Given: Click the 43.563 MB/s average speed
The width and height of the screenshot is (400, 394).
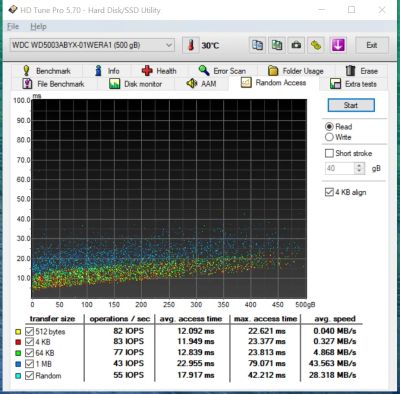Looking at the screenshot, I should (332, 363).
